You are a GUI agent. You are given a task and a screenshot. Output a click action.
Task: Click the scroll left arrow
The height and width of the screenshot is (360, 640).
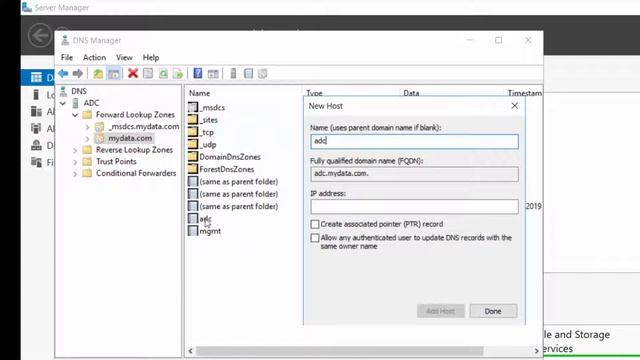click(x=190, y=351)
